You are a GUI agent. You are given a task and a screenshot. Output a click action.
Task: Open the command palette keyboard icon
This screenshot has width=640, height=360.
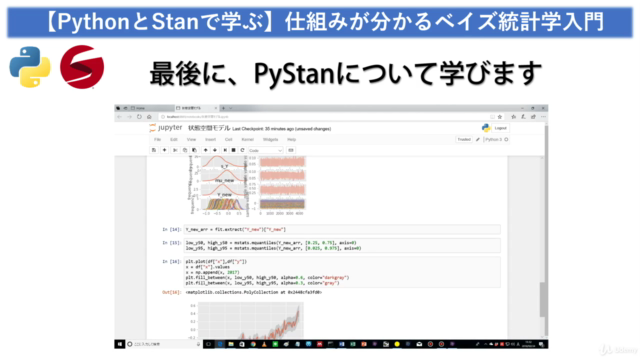tap(291, 150)
